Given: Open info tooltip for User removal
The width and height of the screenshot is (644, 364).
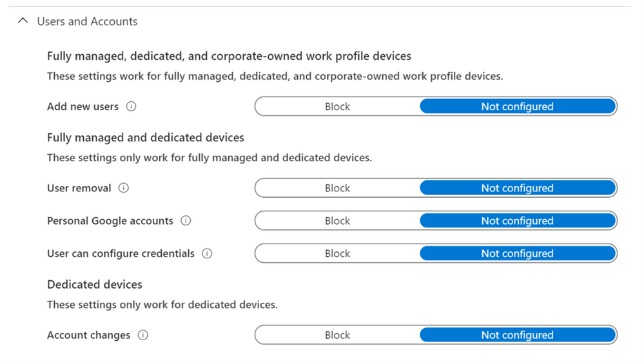Looking at the screenshot, I should 124,188.
